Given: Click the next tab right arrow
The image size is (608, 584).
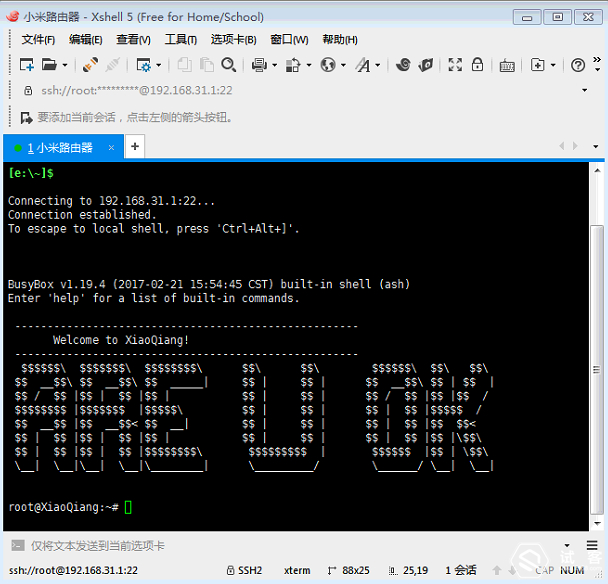Looking at the screenshot, I should point(575,146).
